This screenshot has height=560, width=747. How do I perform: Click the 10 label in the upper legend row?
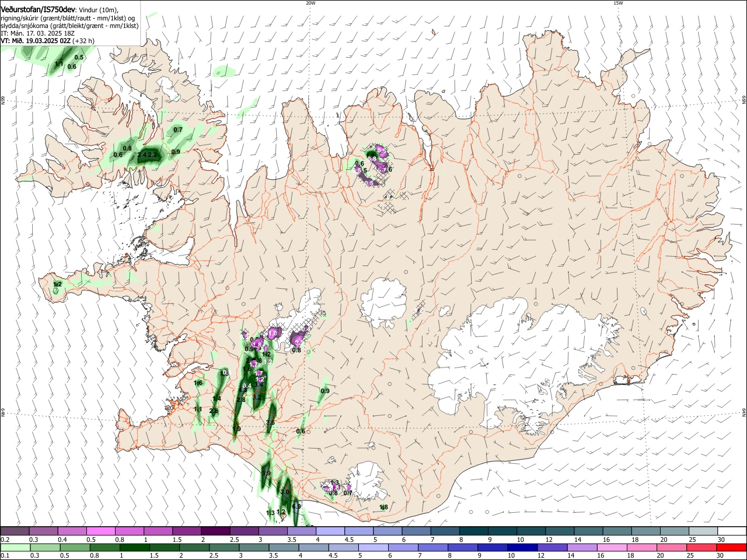520,540
